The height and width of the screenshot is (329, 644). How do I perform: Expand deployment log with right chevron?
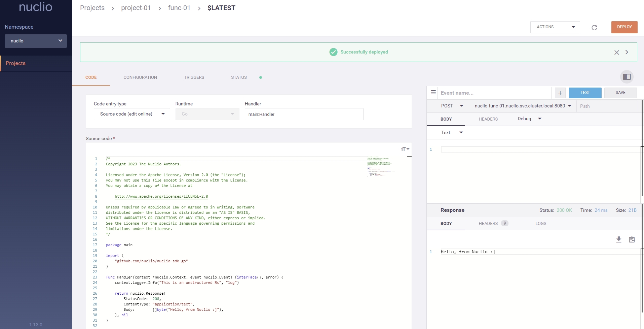(627, 52)
